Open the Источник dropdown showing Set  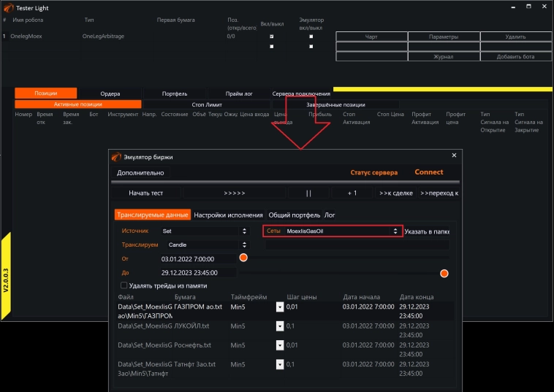(x=204, y=231)
